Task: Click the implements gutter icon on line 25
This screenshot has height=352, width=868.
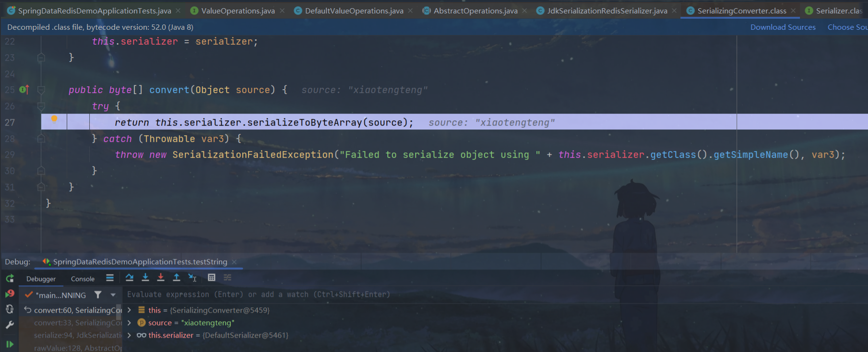Action: point(24,90)
